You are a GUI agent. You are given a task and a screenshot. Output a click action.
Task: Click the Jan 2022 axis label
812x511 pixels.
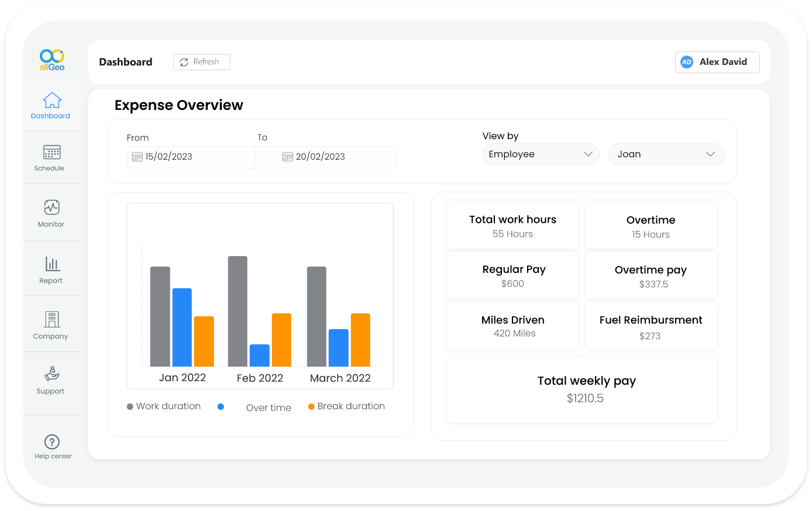click(x=183, y=378)
